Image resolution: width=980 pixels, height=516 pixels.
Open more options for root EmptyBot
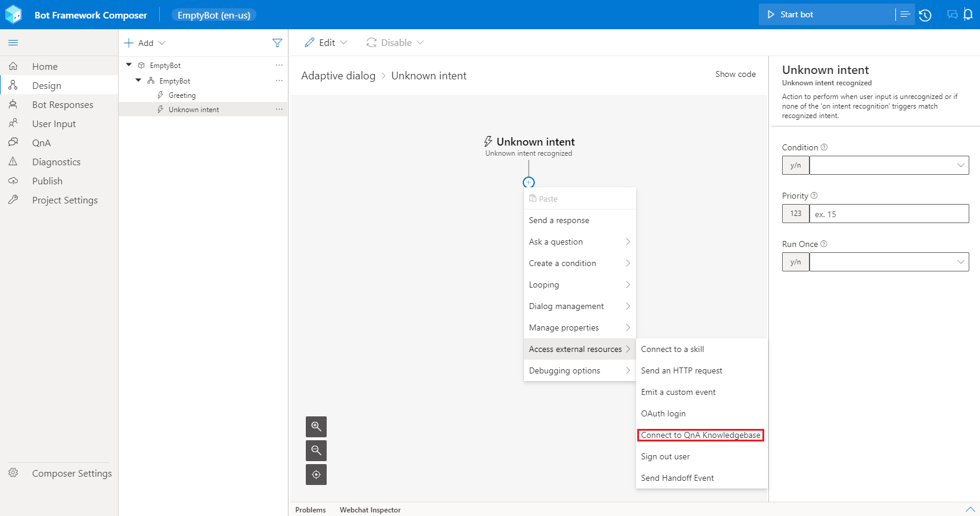pyautogui.click(x=279, y=65)
